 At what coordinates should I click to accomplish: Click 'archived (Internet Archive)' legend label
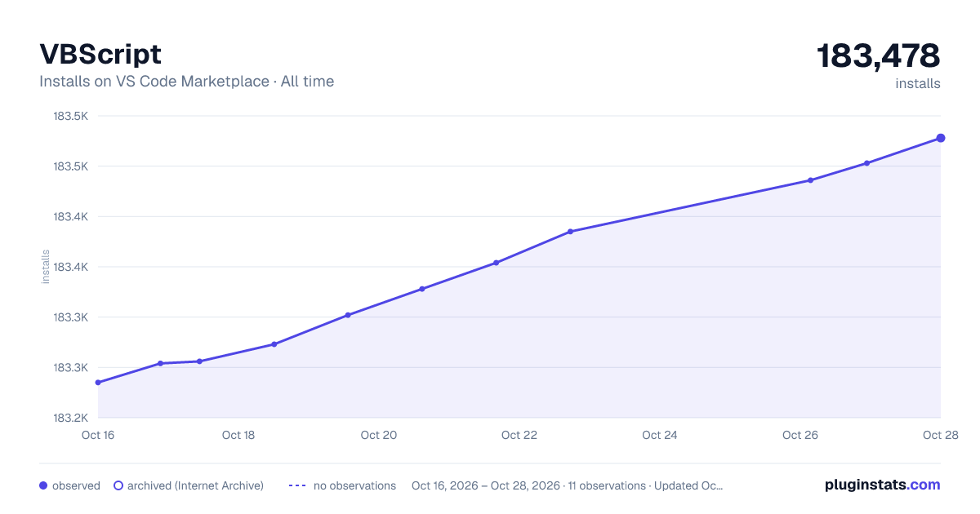pos(195,485)
